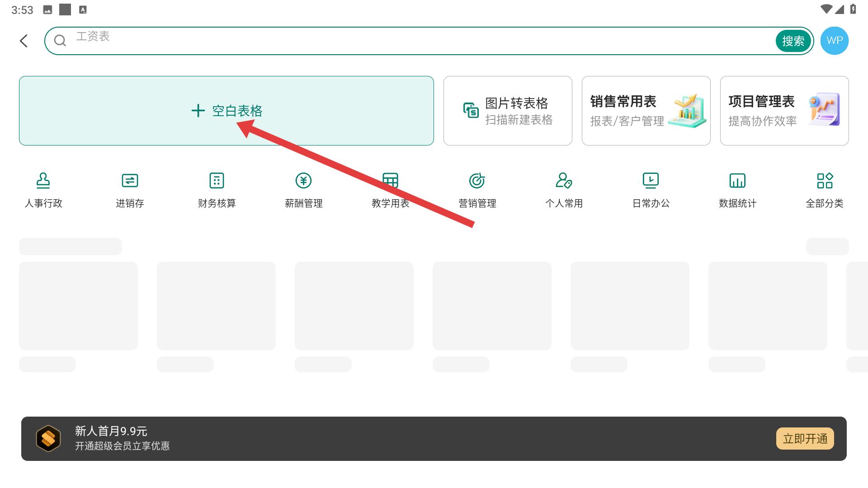Open the 日常办公 category icon
The height and width of the screenshot is (488, 868).
pos(651,181)
